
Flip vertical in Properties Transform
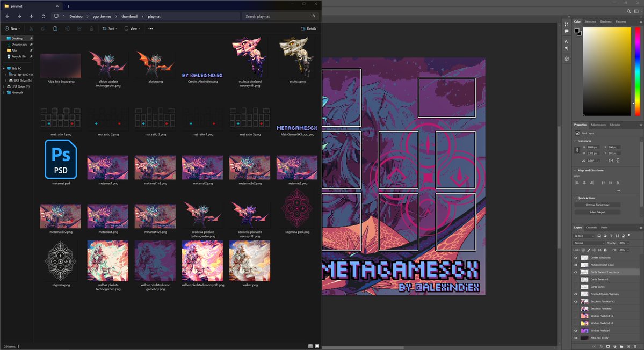618,161
